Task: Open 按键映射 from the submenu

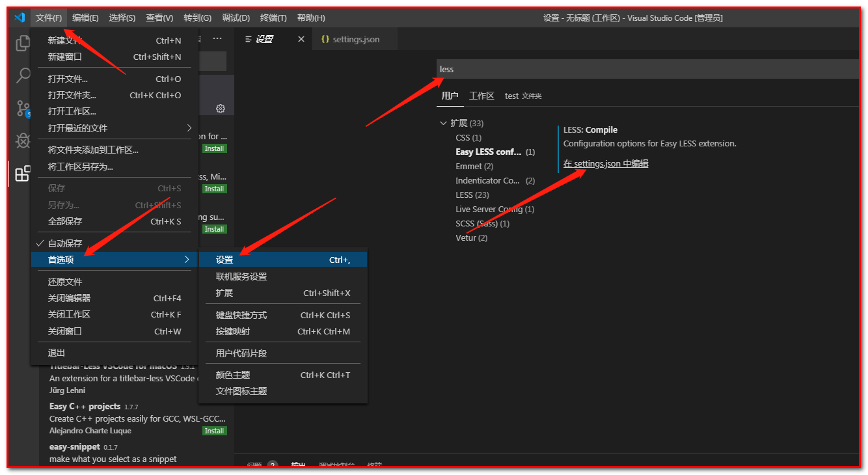Action: 283,331
